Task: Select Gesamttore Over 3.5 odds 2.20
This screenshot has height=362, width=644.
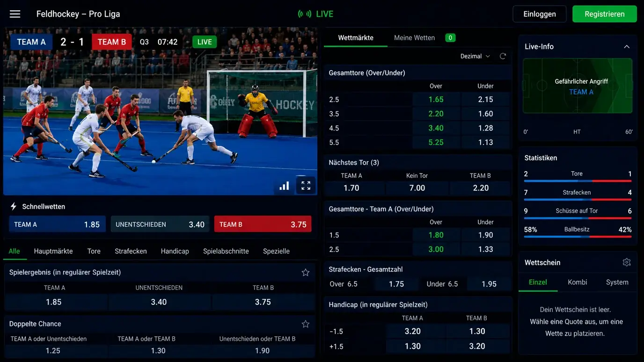Action: click(436, 114)
